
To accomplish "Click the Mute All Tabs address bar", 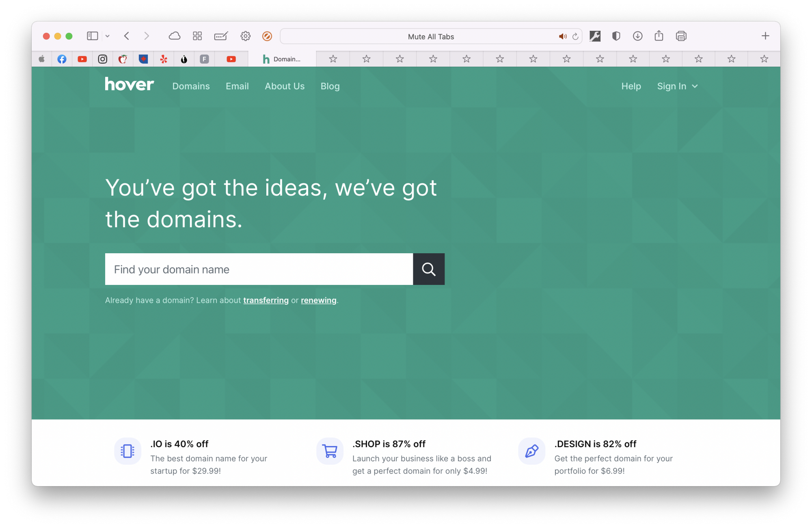I will 431,37.
